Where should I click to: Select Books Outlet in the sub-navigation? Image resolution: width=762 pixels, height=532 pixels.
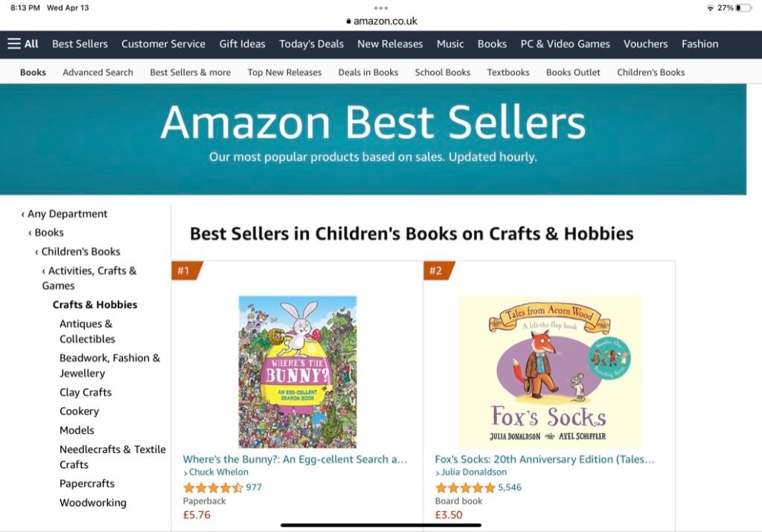[x=573, y=72]
